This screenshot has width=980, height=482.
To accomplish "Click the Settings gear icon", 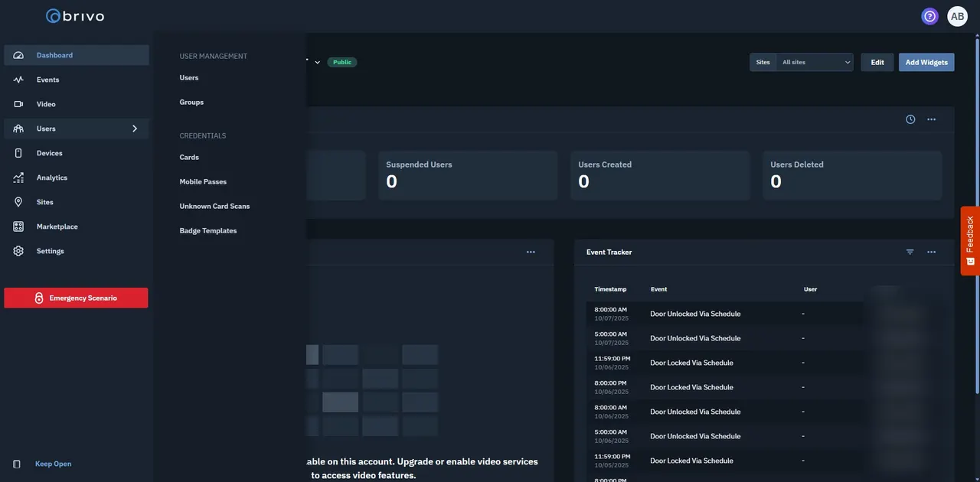I will tap(18, 251).
